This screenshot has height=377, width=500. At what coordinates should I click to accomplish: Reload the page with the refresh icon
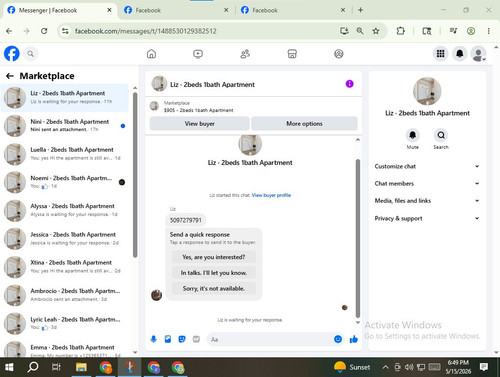(44, 31)
